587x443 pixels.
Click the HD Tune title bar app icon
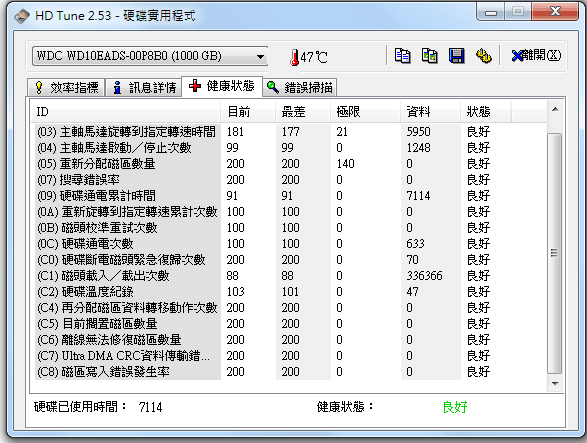[x=22, y=16]
